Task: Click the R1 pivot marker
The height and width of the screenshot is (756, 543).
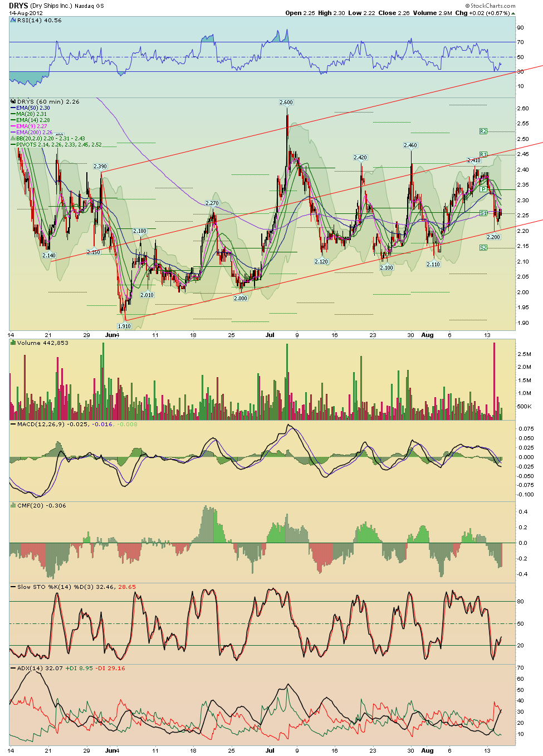Action: 483,154
